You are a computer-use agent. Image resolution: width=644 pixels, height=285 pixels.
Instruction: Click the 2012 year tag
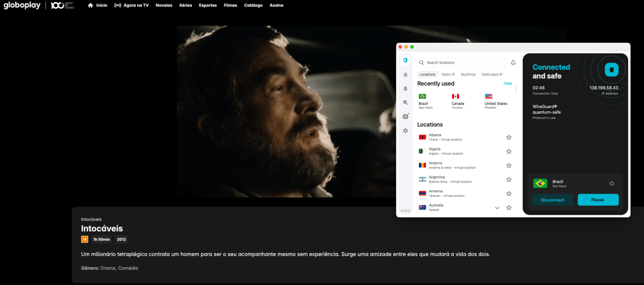(x=121, y=240)
